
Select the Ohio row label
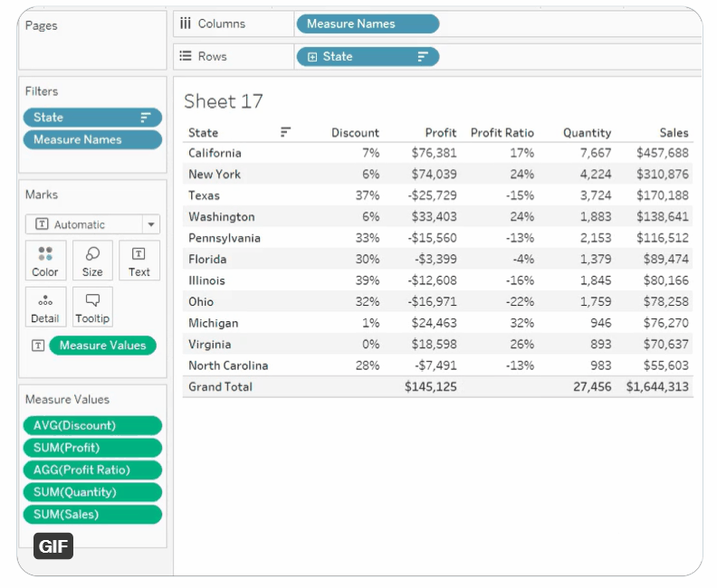coord(201,302)
